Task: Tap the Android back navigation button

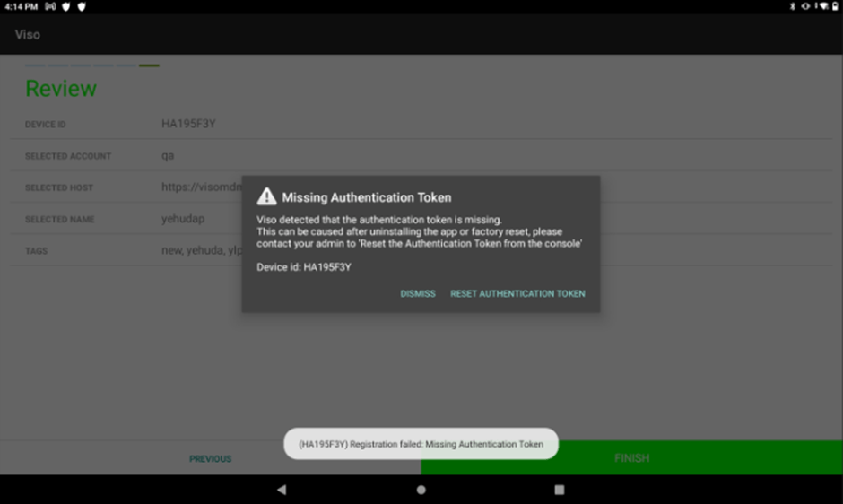Action: click(282, 490)
